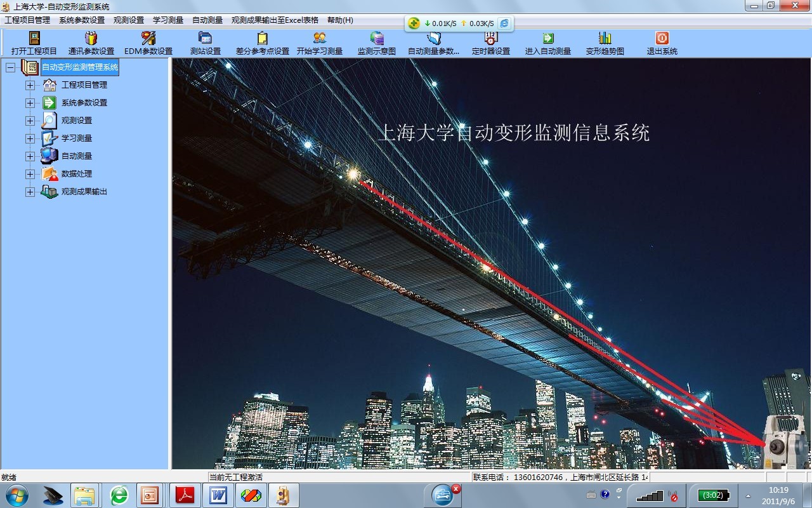Open the 观测设置 menu

[x=129, y=20]
